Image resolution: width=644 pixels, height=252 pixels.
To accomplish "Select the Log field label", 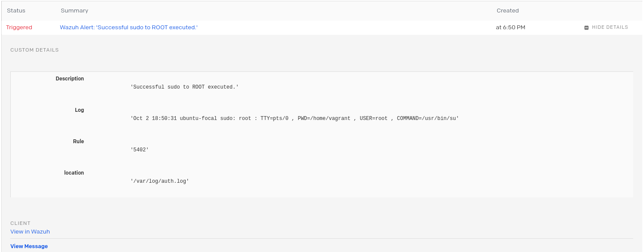I will tap(79, 110).
